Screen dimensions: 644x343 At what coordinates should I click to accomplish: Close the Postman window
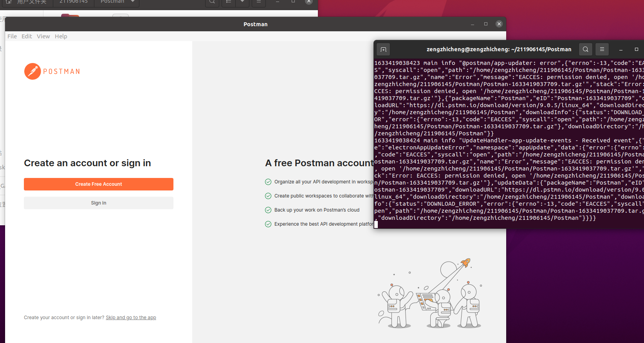(x=499, y=24)
